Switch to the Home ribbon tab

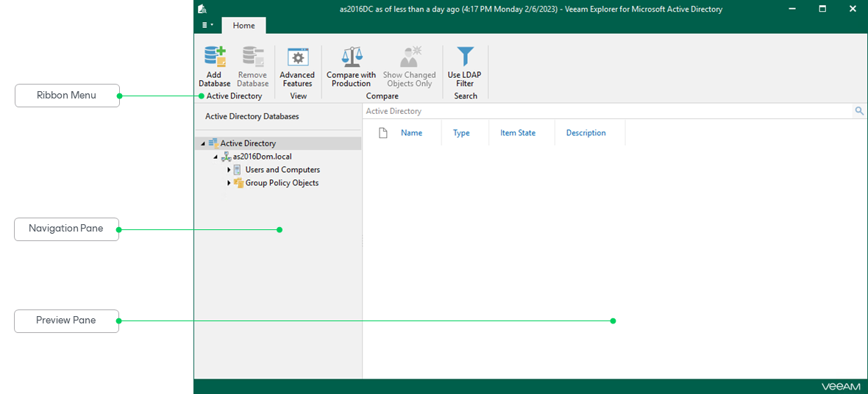(243, 25)
